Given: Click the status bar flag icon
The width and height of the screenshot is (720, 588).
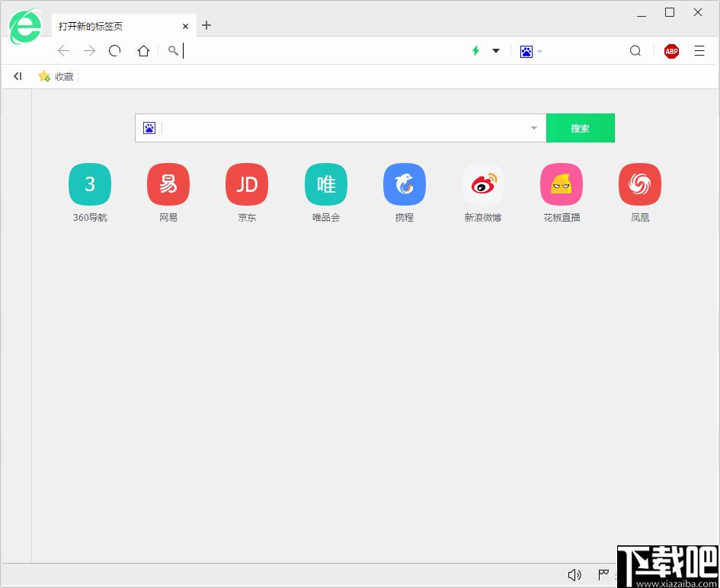Looking at the screenshot, I should (603, 575).
